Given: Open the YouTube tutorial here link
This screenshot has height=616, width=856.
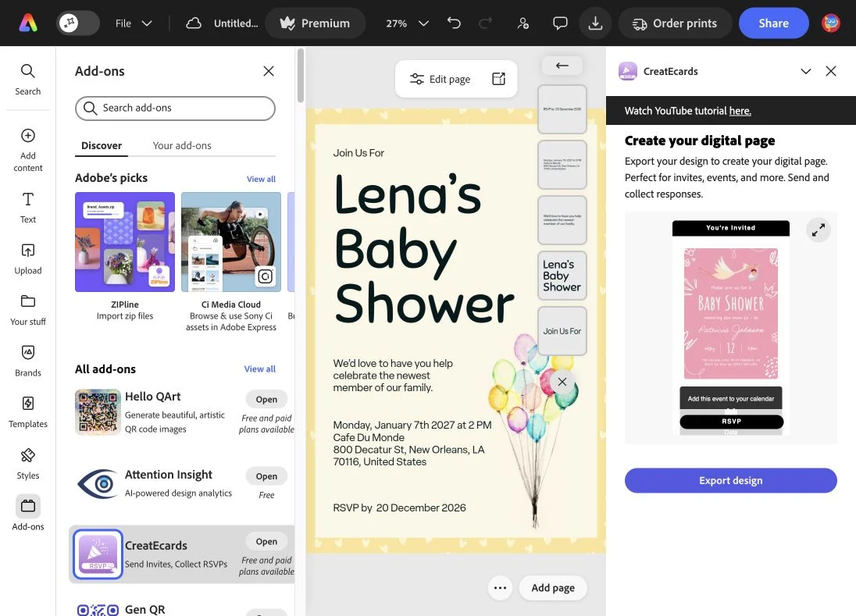Looking at the screenshot, I should click(x=740, y=111).
